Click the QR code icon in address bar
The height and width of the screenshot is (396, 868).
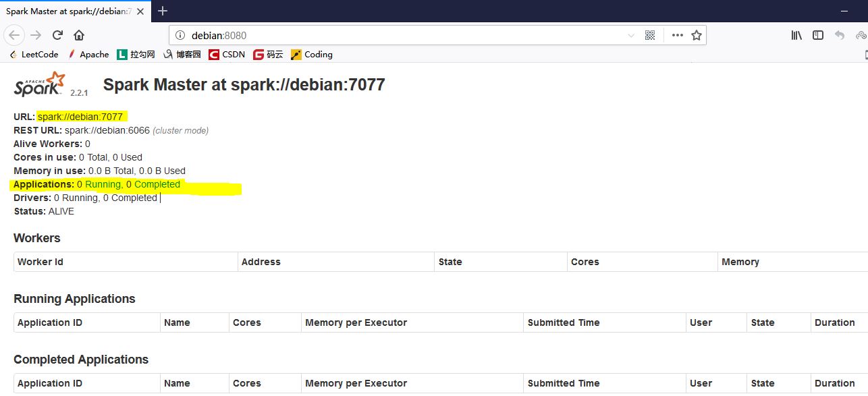coord(650,35)
